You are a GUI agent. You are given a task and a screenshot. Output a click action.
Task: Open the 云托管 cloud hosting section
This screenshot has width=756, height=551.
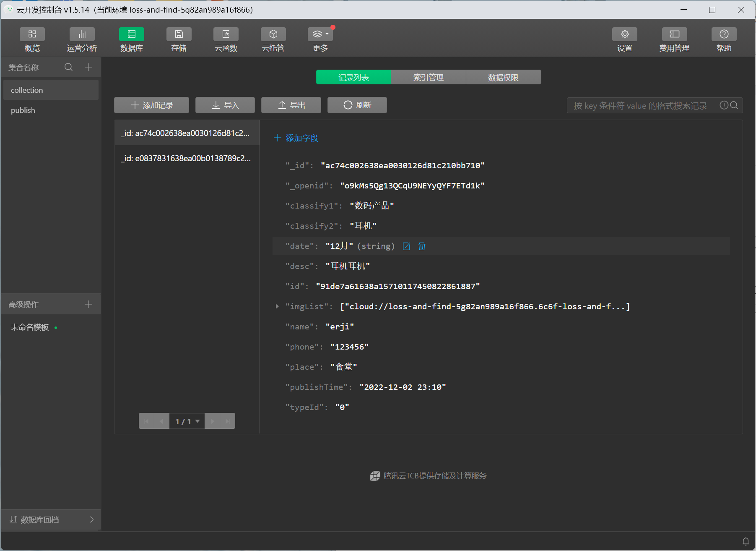[x=273, y=34]
